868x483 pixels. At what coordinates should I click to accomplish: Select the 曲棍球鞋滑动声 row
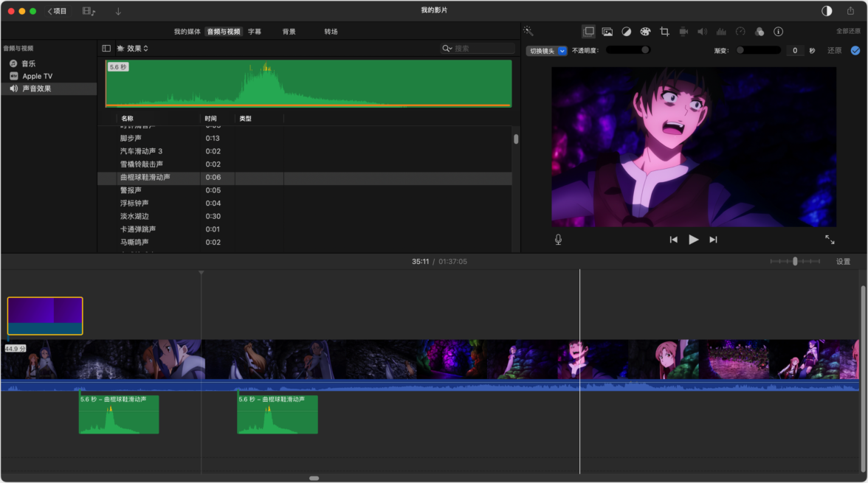tap(305, 178)
